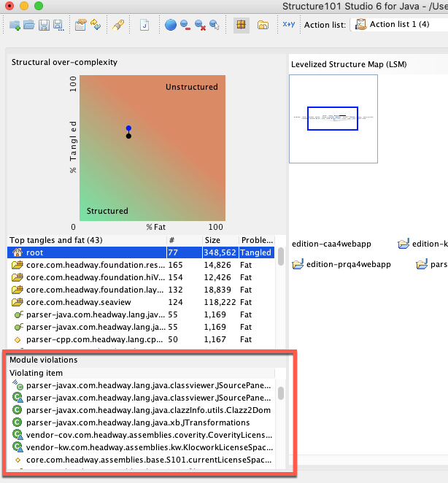The width and height of the screenshot is (448, 483).
Task: Select vendor-kw...KlocworkLicenseSpac... violation
Action: (141, 447)
